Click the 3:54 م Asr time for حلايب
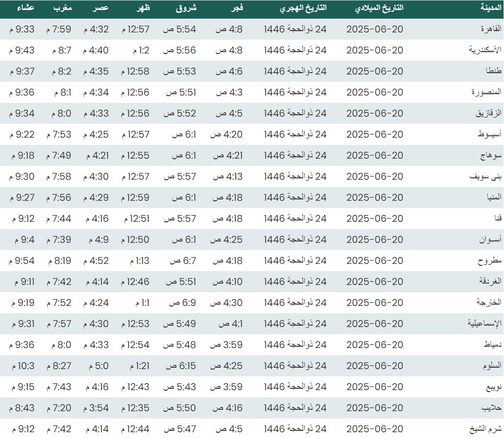504x438 pixels. 96,408
